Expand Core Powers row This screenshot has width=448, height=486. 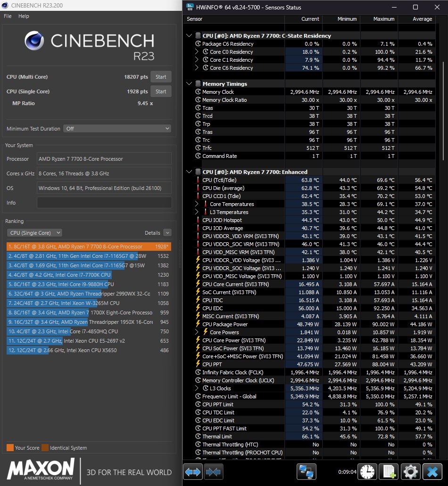point(197,332)
